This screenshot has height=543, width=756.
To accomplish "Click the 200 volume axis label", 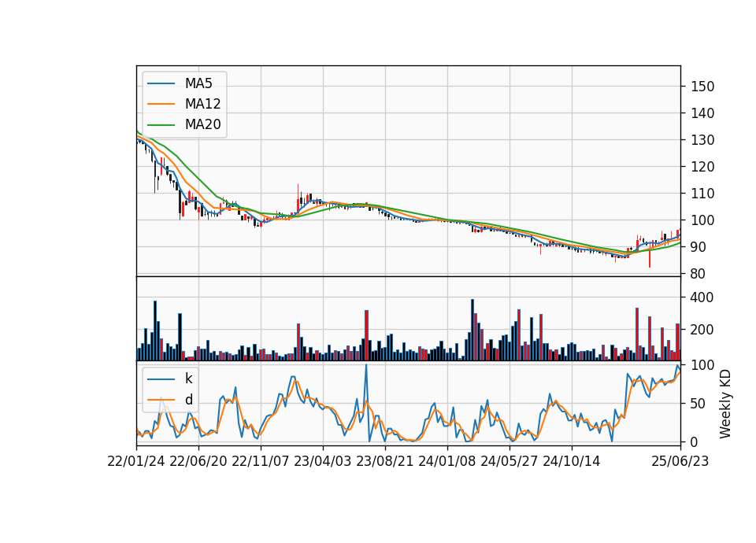I will coord(702,330).
